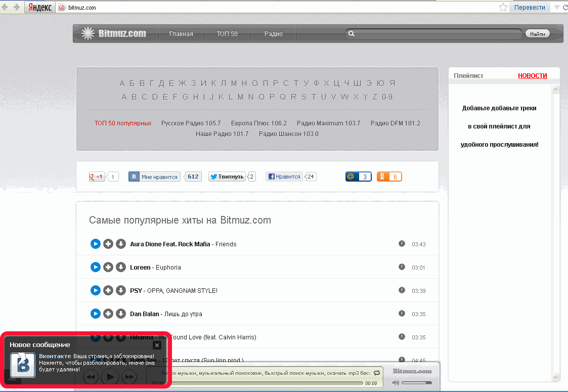Click the Facebook Нравится button
Screen dimensions: 568x392
pyautogui.click(x=284, y=177)
